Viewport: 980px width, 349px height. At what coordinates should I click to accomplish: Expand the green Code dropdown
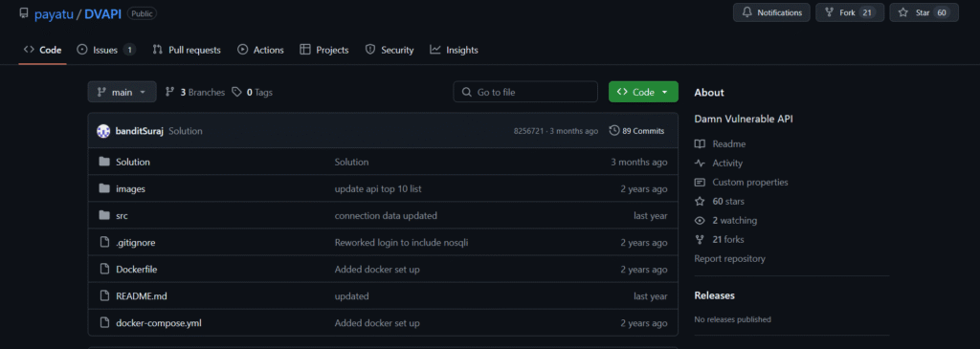point(643,92)
